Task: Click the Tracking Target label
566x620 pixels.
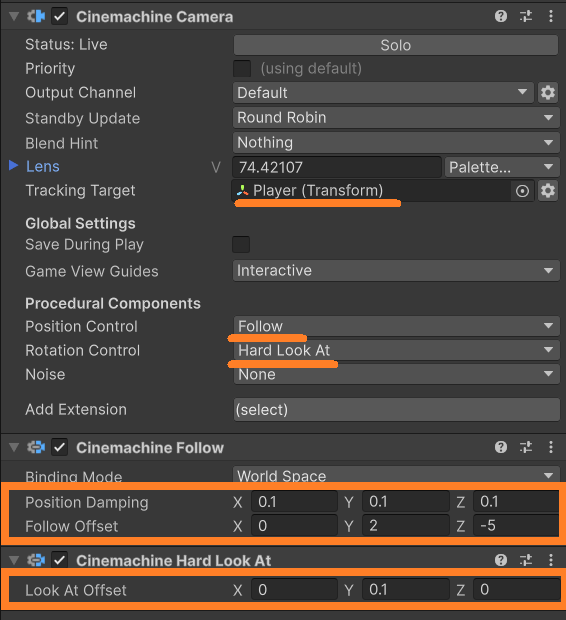Action: point(80,191)
